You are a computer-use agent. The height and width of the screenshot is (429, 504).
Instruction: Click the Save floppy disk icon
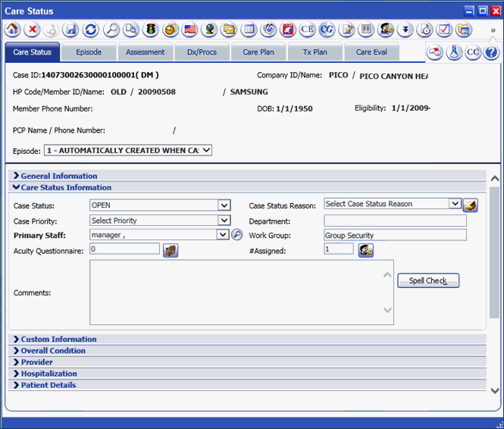[x=71, y=30]
